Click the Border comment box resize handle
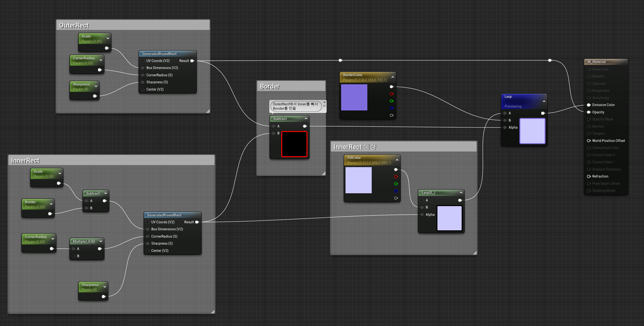This screenshot has width=644, height=326. pos(324,173)
